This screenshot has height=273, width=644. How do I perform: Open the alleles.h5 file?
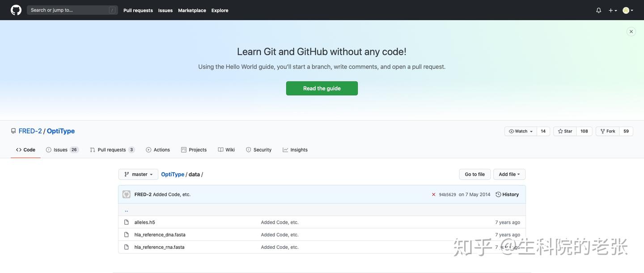coord(145,222)
